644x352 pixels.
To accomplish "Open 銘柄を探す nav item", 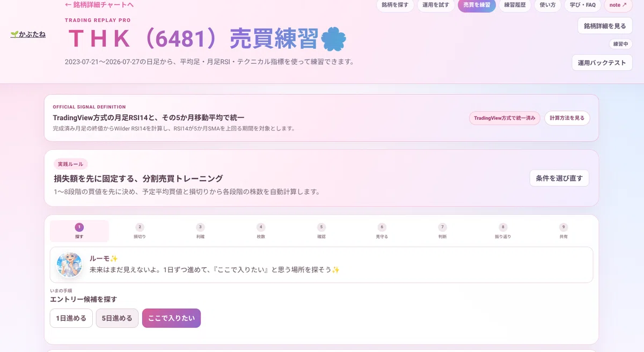I will 395,5.
